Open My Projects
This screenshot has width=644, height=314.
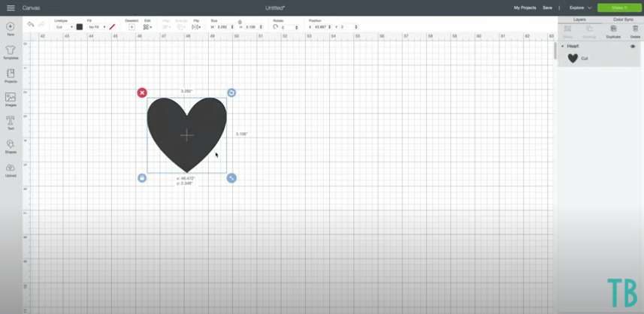point(525,8)
